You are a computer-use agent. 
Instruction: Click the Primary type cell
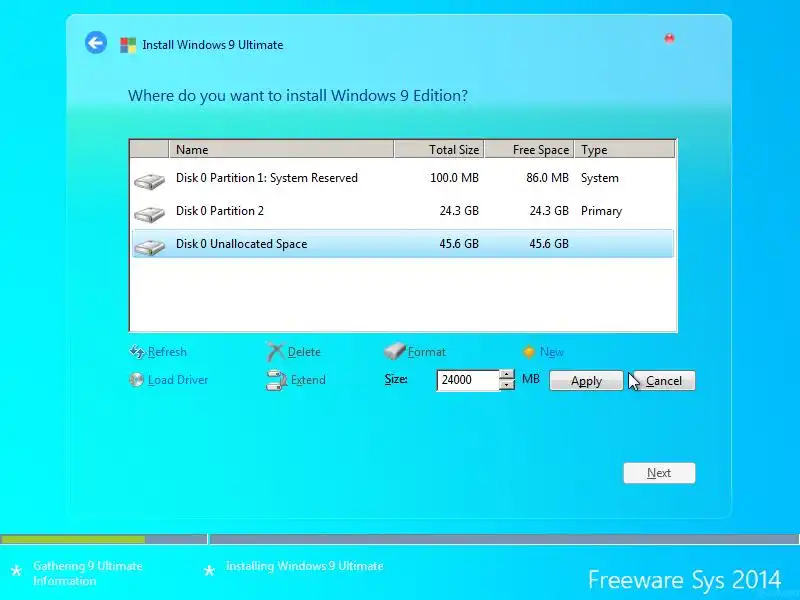click(601, 211)
